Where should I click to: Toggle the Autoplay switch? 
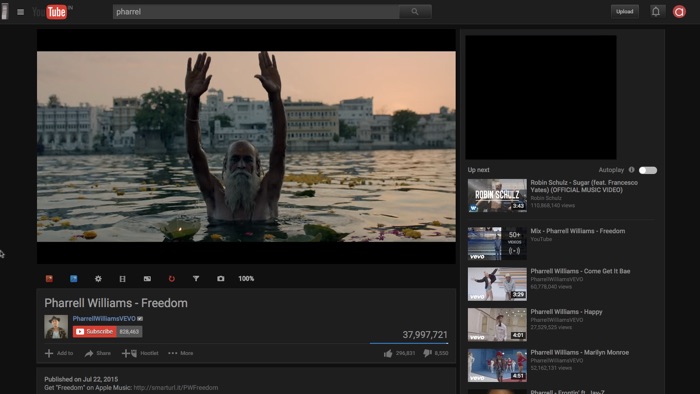[x=648, y=170]
